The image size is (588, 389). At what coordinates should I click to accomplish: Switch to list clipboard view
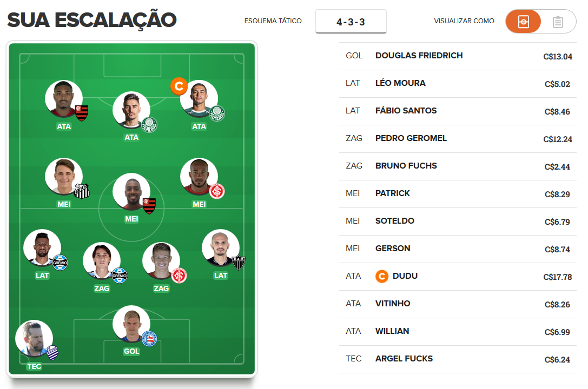point(558,22)
